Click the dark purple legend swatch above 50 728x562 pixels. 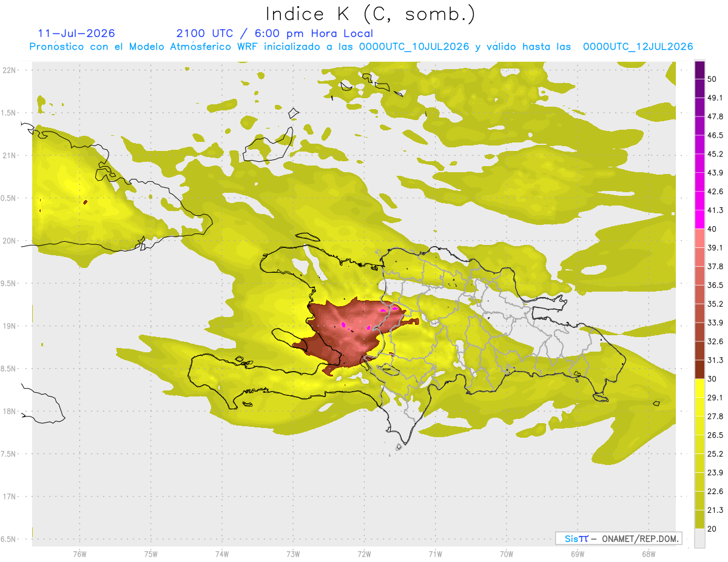click(x=699, y=70)
